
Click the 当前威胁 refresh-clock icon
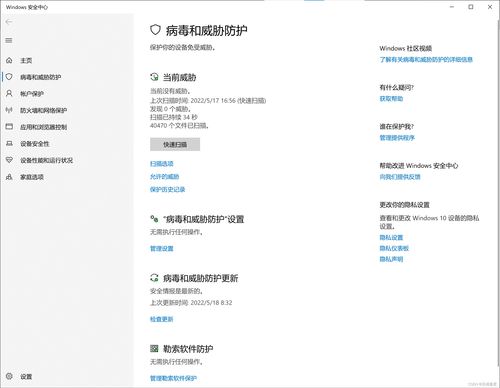click(x=154, y=77)
